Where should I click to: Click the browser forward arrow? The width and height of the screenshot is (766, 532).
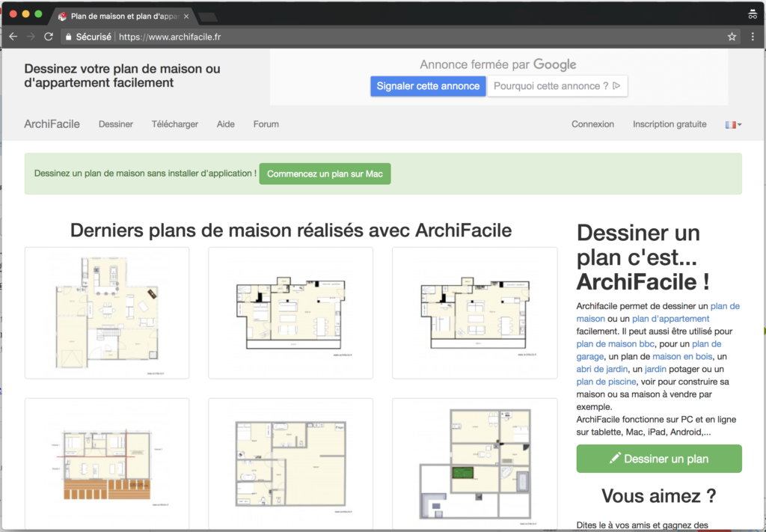click(31, 37)
